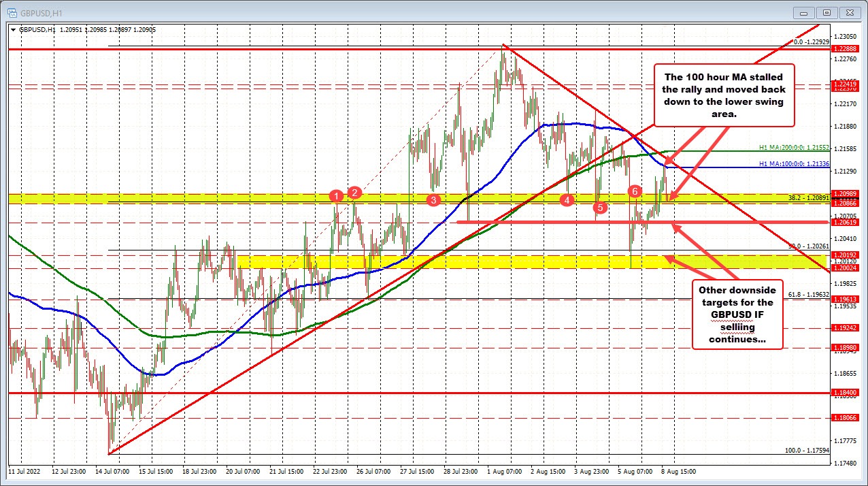
Task: Click the chart window icon in title bar
Action: 12,12
